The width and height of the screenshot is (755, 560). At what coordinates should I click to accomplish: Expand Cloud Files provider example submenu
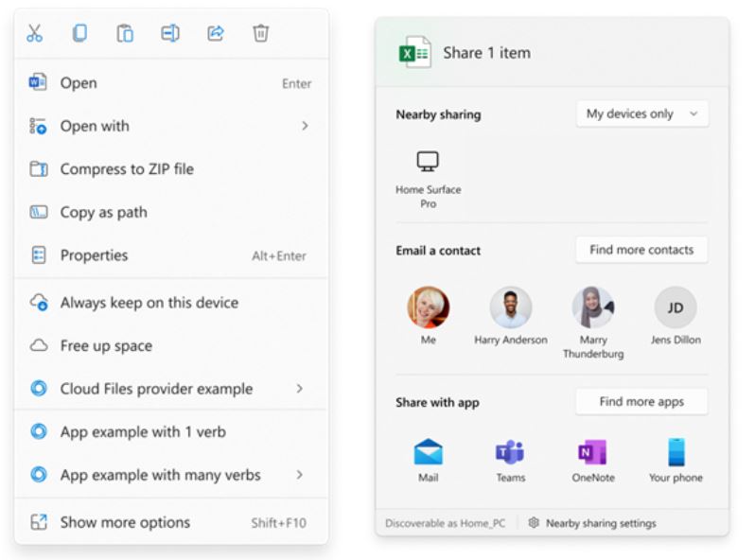(x=171, y=389)
